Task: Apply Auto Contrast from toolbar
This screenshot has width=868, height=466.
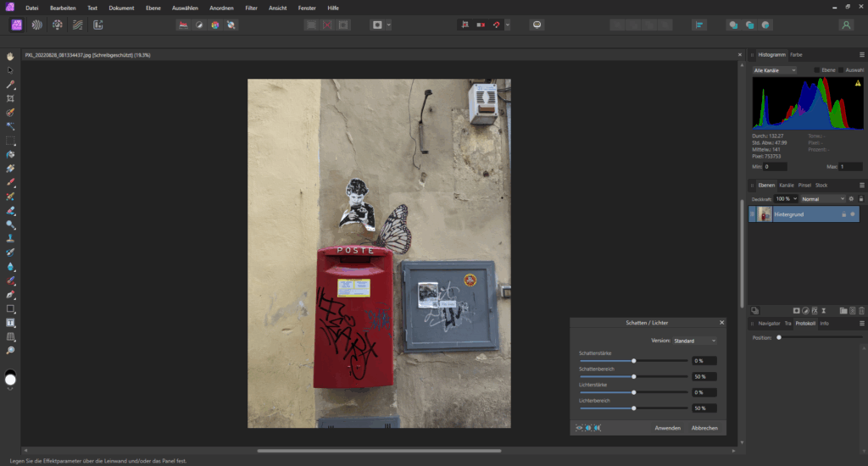Action: click(199, 25)
